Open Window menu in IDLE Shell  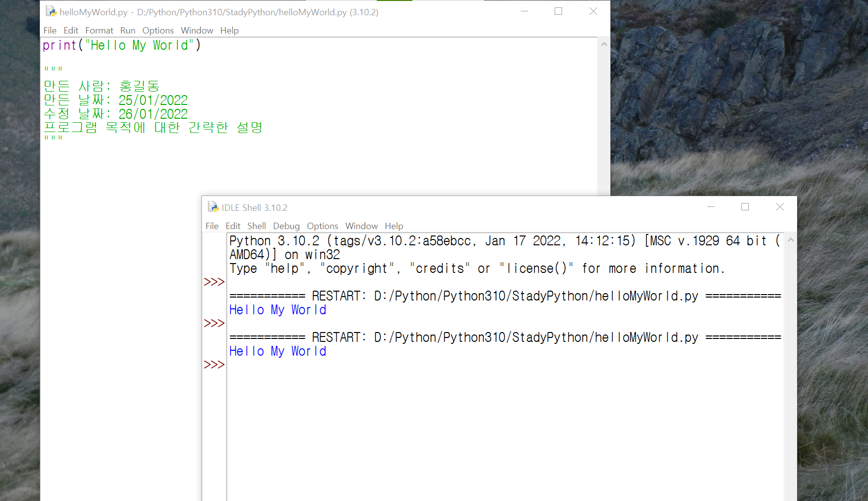pos(362,226)
